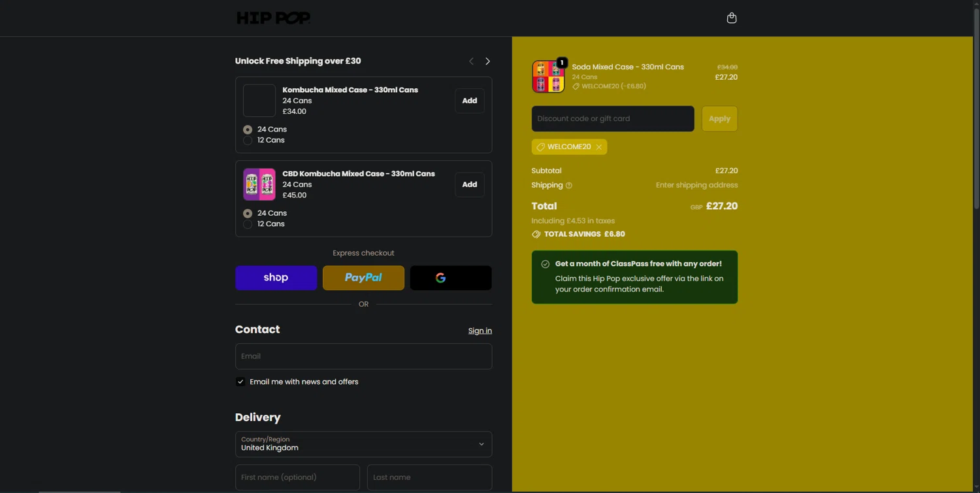Click 'Kombucha Mixed Case - 330ml Cans' title
This screenshot has width=980, height=493.
pos(350,90)
